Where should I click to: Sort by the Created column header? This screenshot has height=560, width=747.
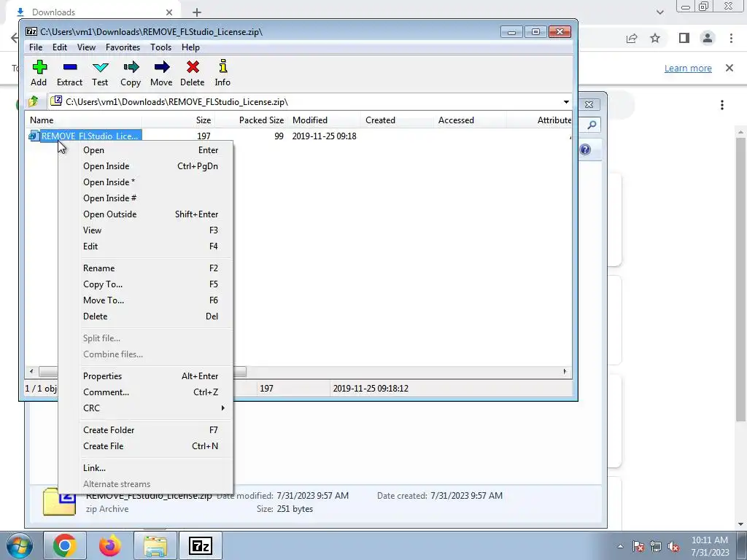[x=398, y=120]
